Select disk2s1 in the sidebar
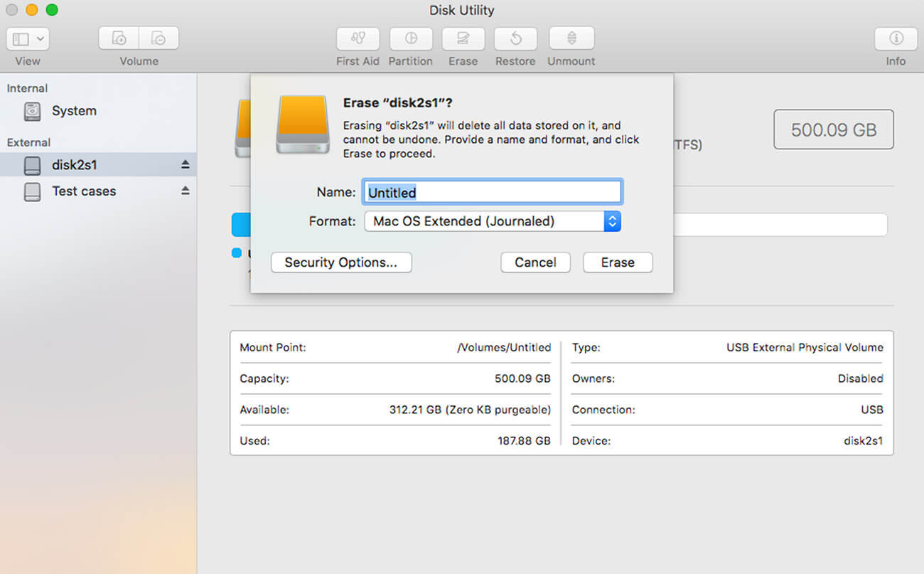 pos(98,165)
